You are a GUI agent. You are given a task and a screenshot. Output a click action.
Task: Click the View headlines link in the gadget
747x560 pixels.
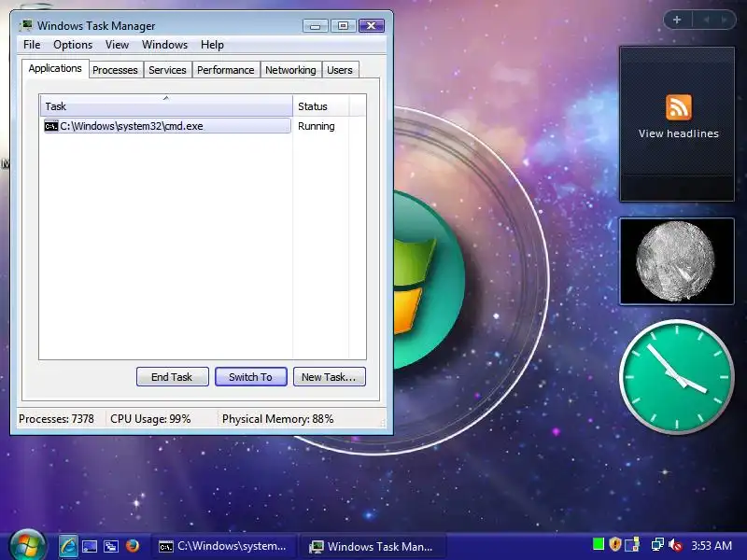pos(679,133)
